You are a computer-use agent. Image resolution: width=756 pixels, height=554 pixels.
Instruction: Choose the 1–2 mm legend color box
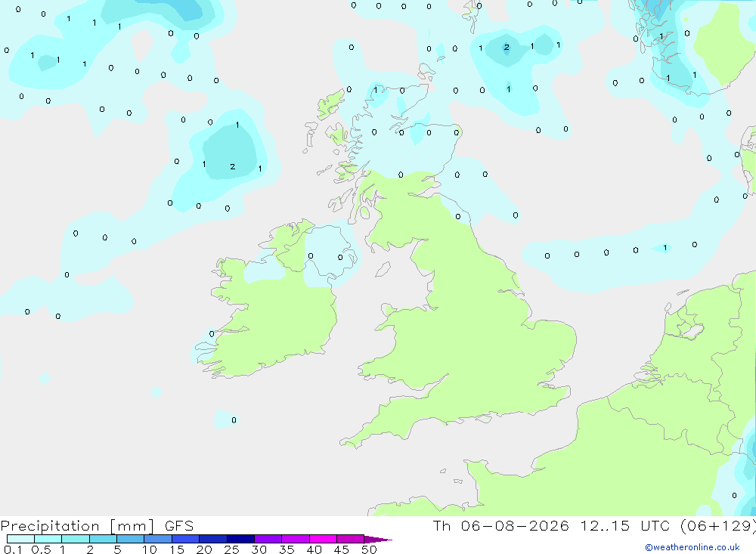tap(75, 539)
